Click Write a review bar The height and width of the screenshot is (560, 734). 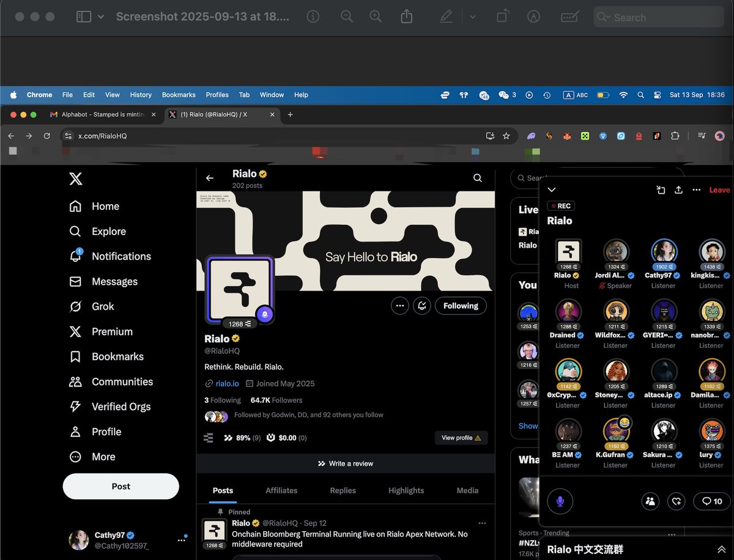click(346, 463)
